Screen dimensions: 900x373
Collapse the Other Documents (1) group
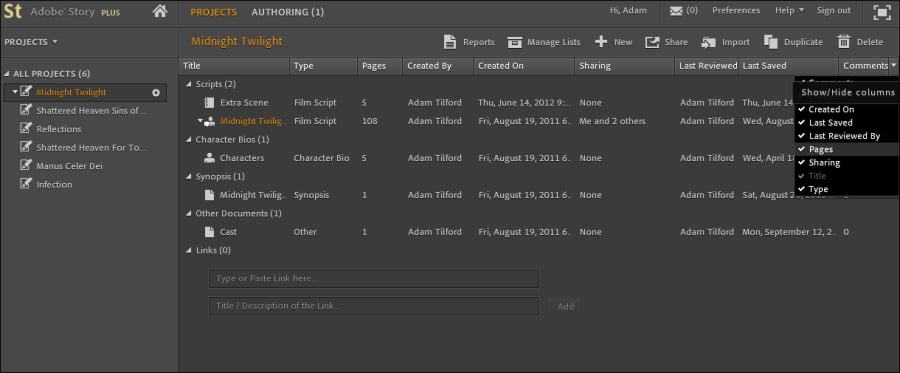click(x=189, y=213)
